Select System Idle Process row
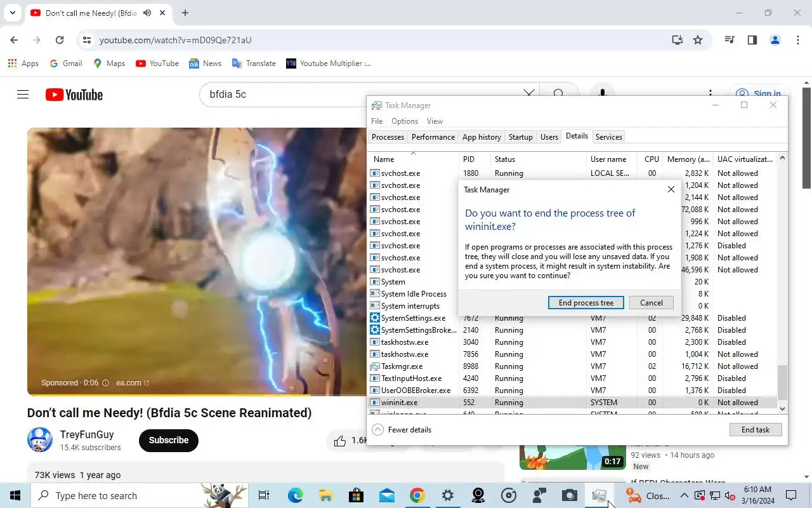Image resolution: width=812 pixels, height=508 pixels. click(x=413, y=294)
